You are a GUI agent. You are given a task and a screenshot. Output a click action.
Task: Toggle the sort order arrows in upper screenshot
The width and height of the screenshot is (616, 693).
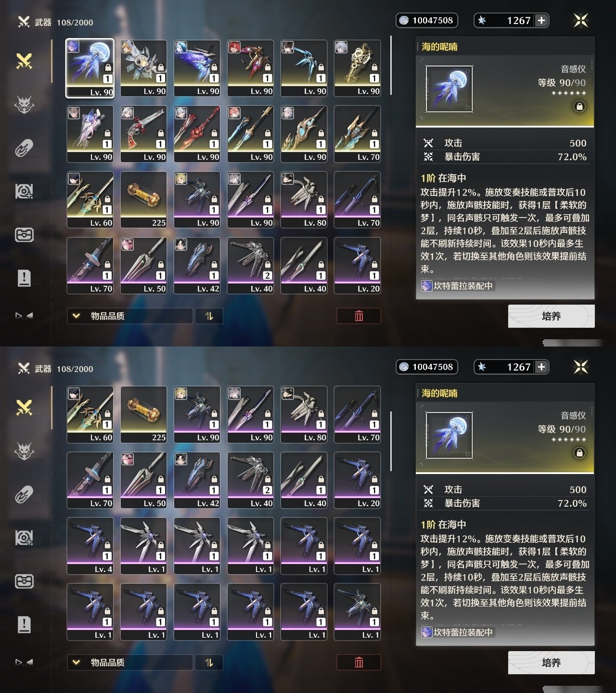pyautogui.click(x=209, y=316)
